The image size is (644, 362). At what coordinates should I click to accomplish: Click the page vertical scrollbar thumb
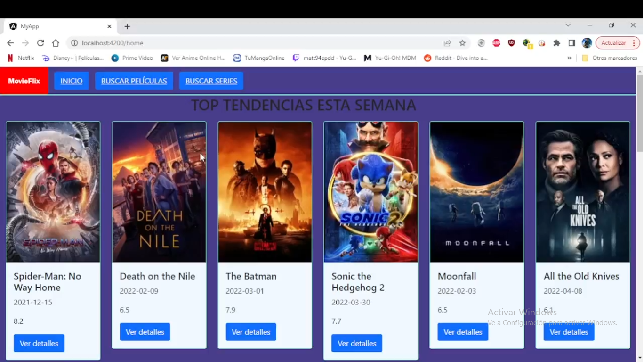coord(640,113)
